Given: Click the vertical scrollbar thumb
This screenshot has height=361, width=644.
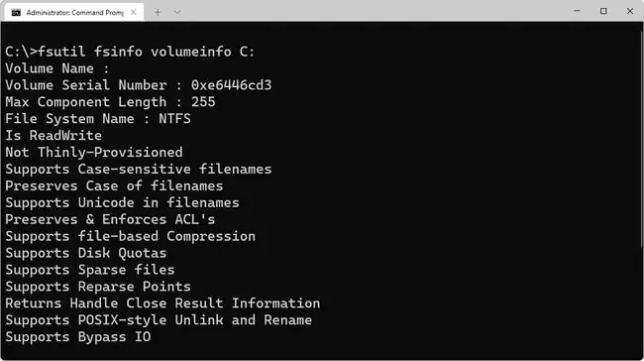Looking at the screenshot, I should [x=642, y=138].
